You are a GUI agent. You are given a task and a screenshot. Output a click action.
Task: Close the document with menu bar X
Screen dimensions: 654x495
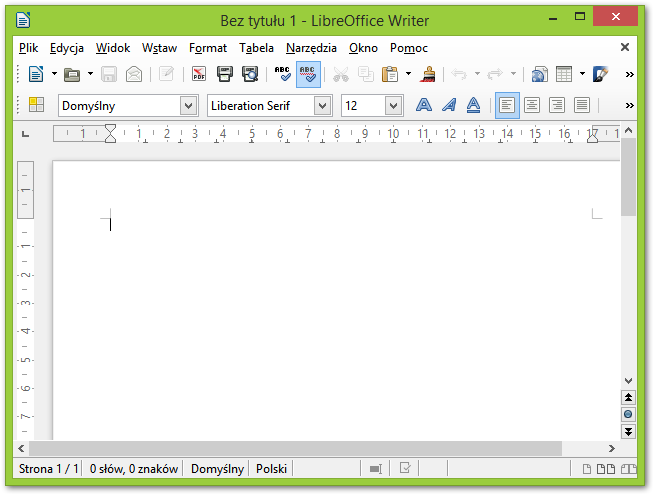coord(625,47)
